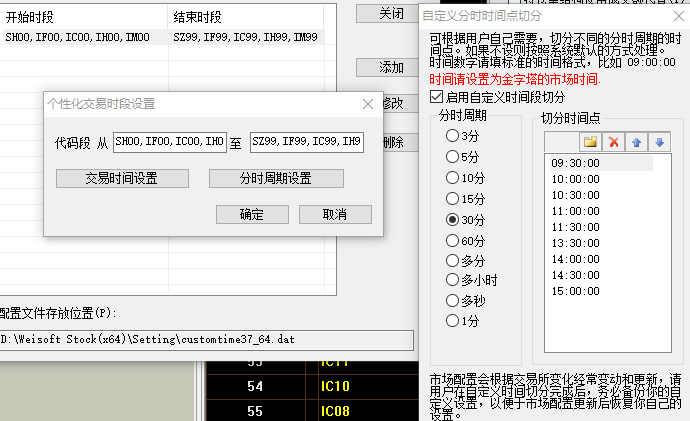Select the 多小时 period radio button
690x421 pixels.
pyautogui.click(x=452, y=280)
